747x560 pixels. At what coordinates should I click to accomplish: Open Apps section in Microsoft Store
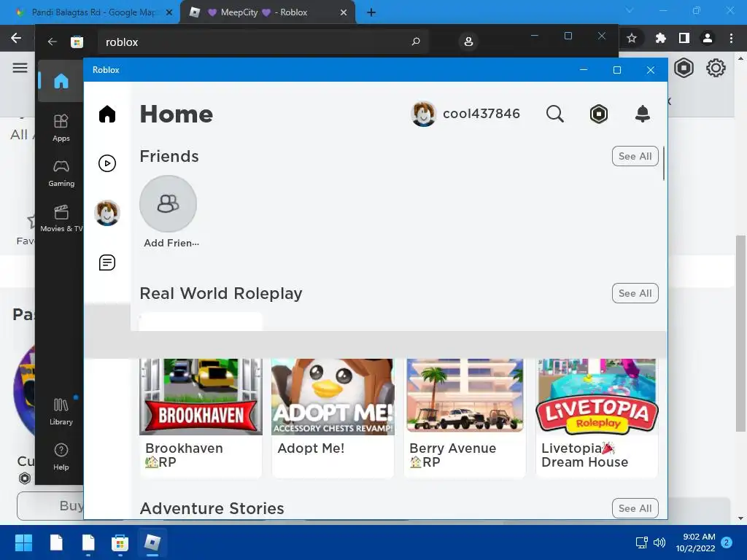coord(61,128)
